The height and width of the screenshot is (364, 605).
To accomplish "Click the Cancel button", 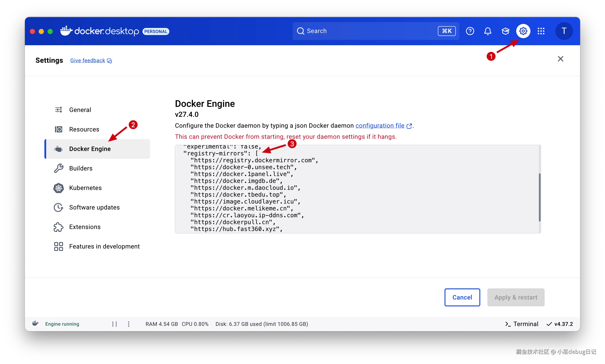I will 462,297.
